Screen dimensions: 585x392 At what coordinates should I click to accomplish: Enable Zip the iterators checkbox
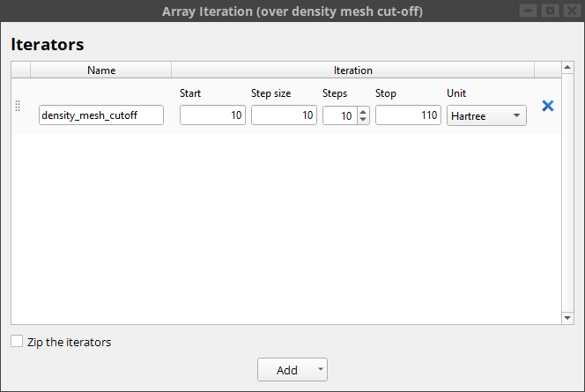[x=17, y=341]
